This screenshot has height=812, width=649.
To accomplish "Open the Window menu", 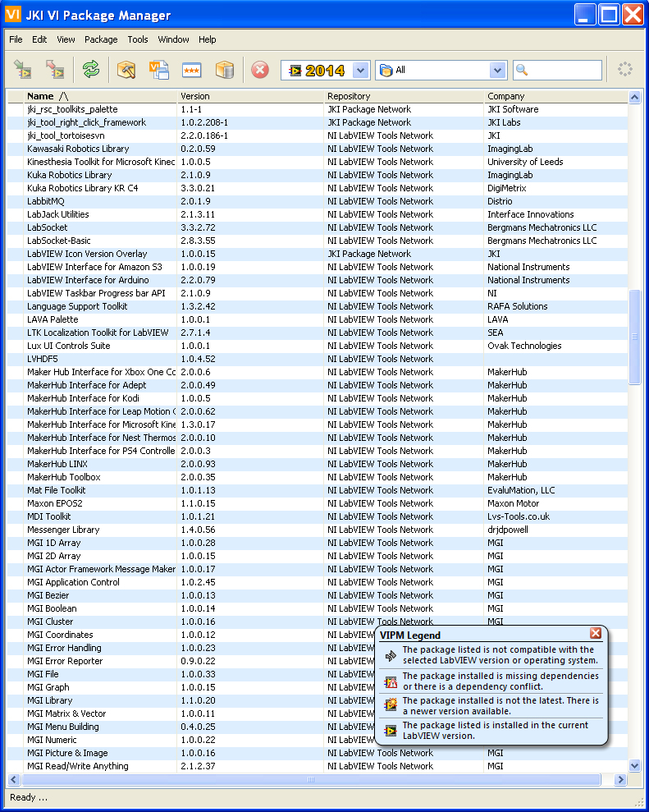I will pos(173,39).
